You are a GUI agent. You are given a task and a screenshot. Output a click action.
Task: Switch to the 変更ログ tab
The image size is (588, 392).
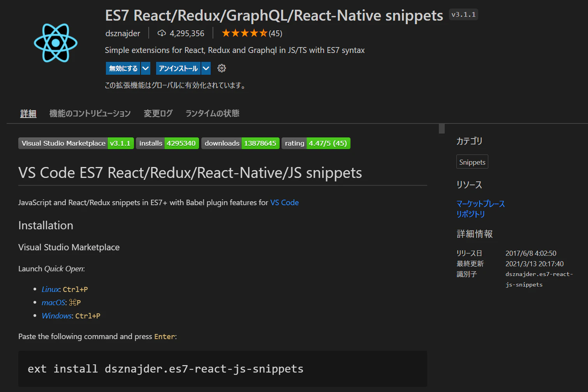(158, 113)
